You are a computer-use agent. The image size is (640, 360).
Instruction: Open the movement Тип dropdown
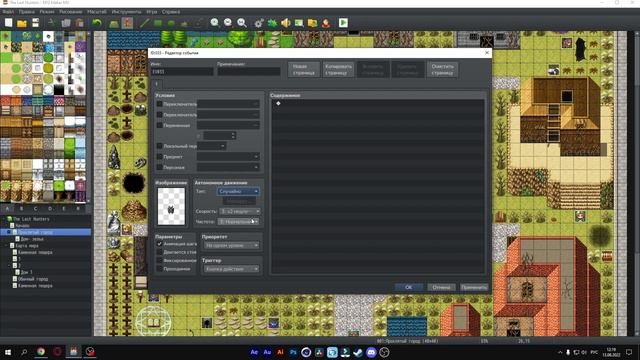(238, 191)
